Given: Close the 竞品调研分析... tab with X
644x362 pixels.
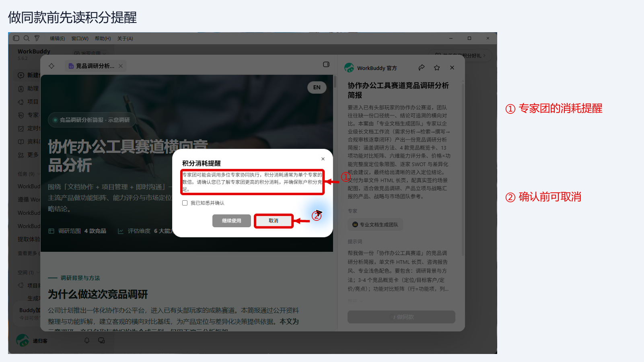Looking at the screenshot, I should click(121, 66).
